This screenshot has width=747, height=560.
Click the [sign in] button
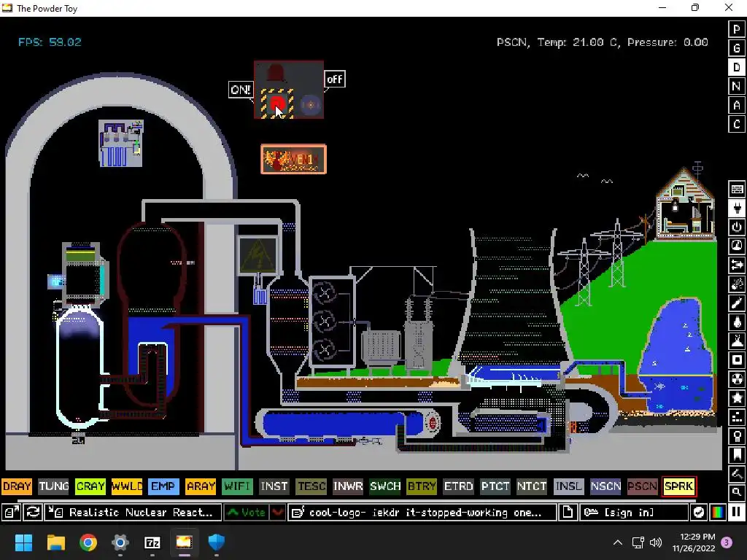click(x=634, y=513)
